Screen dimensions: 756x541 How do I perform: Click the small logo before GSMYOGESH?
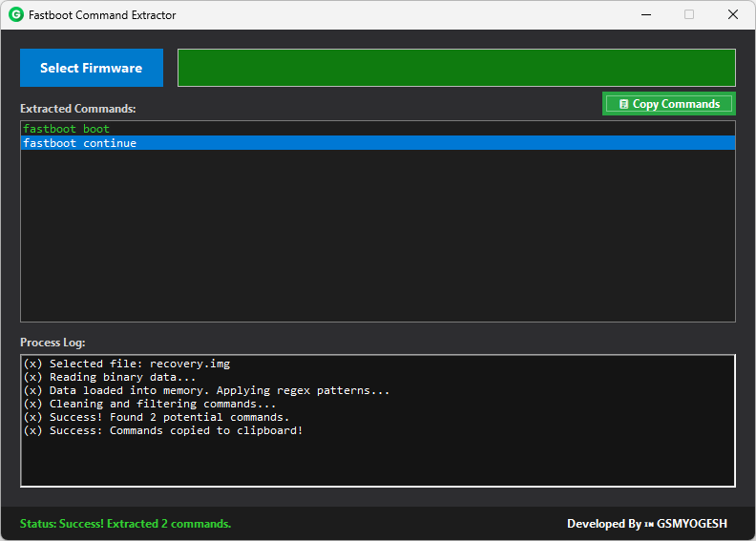[x=649, y=524]
